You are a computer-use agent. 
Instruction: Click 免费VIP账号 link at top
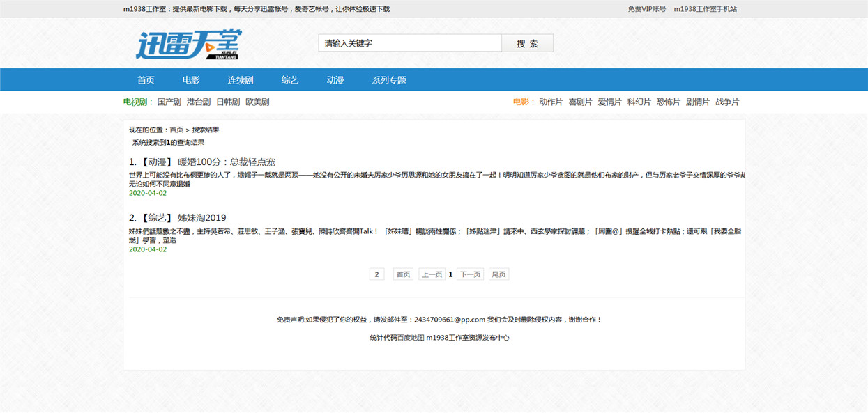[x=646, y=9]
